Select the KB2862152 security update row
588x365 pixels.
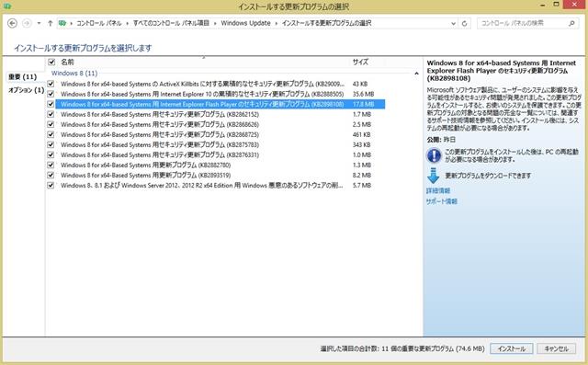(220, 114)
